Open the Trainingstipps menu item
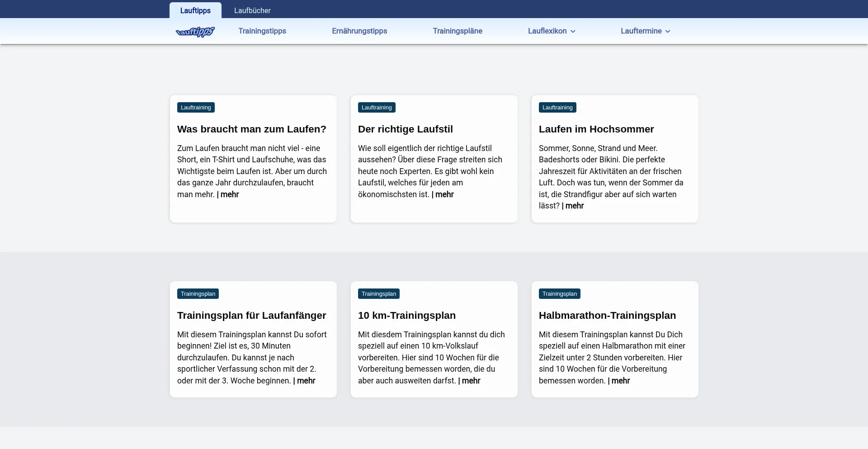This screenshot has height=449, width=868. pyautogui.click(x=262, y=31)
